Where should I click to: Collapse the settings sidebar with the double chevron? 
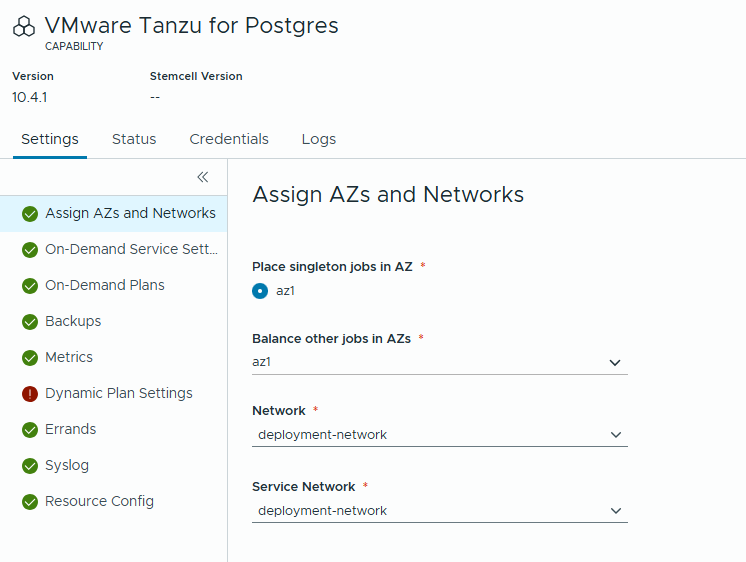point(203,177)
